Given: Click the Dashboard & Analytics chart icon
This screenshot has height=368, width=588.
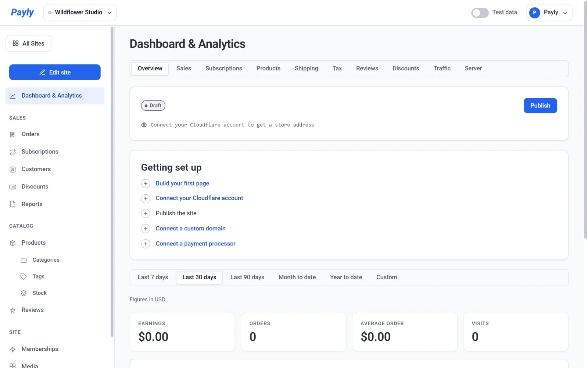Looking at the screenshot, I should point(12,96).
